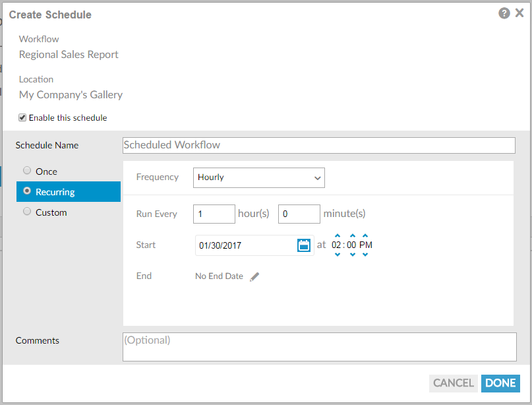Click the PM period value

pyautogui.click(x=366, y=245)
